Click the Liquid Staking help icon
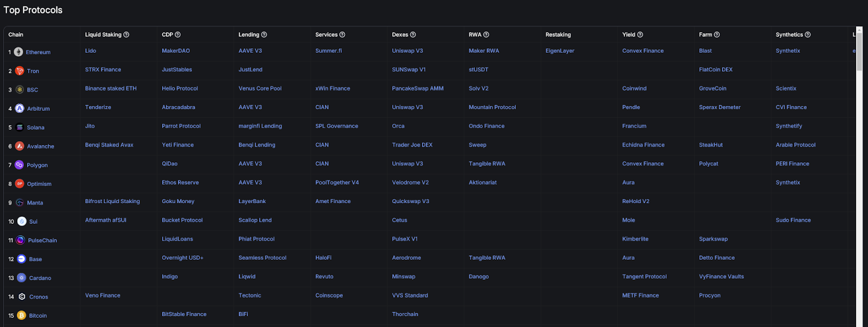Screen dimensions: 868x327 [x=126, y=35]
